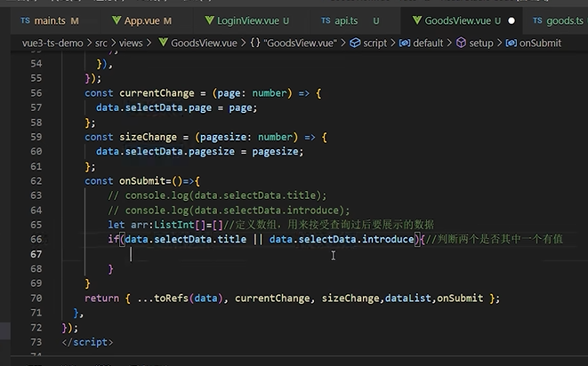Image resolution: width=588 pixels, height=366 pixels.
Task: Open the src breadcrumb segment
Action: click(x=101, y=43)
